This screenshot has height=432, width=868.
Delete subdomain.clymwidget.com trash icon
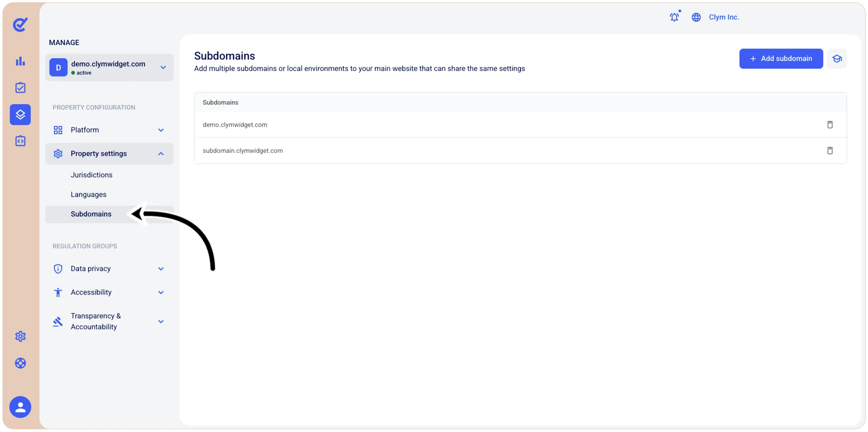coord(830,151)
